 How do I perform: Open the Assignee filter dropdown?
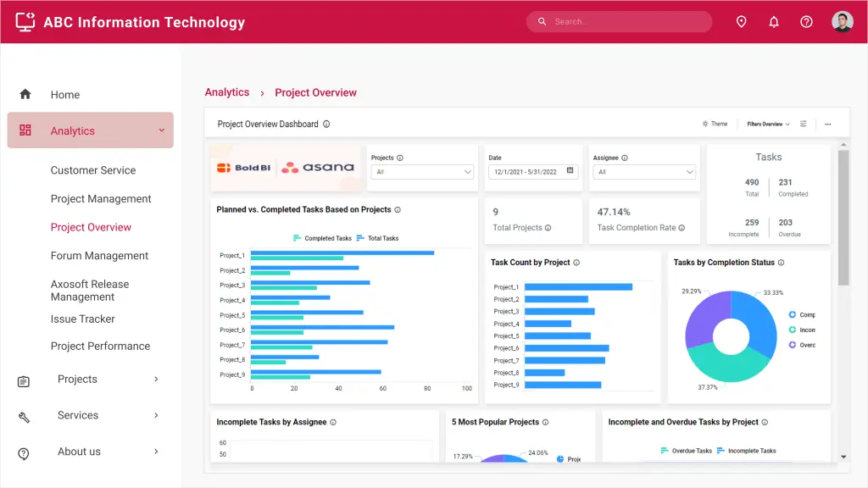pyautogui.click(x=644, y=171)
